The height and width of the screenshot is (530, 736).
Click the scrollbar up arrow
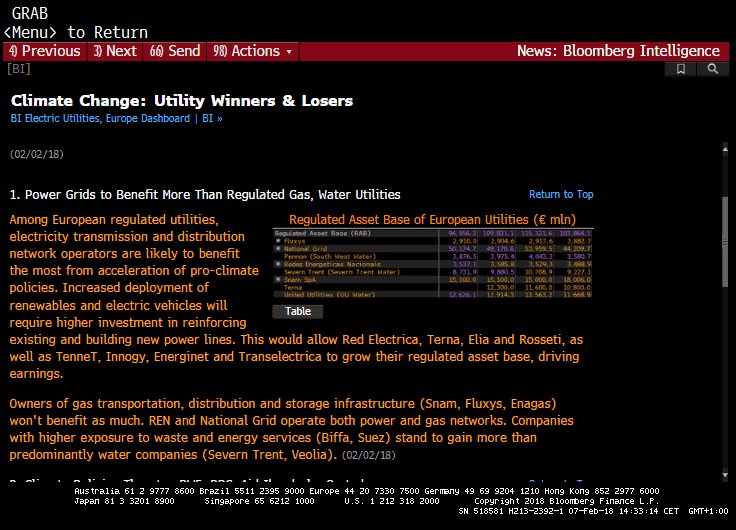coord(725,149)
